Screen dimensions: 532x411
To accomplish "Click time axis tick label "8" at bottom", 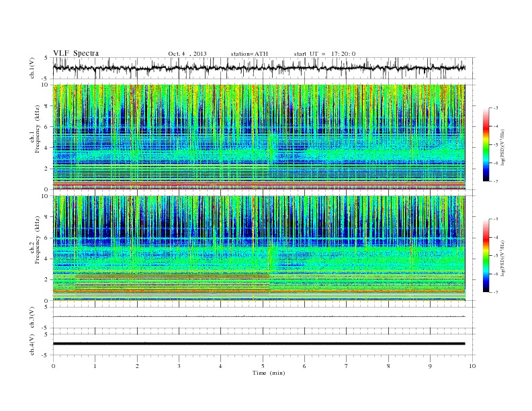I will [x=388, y=366].
